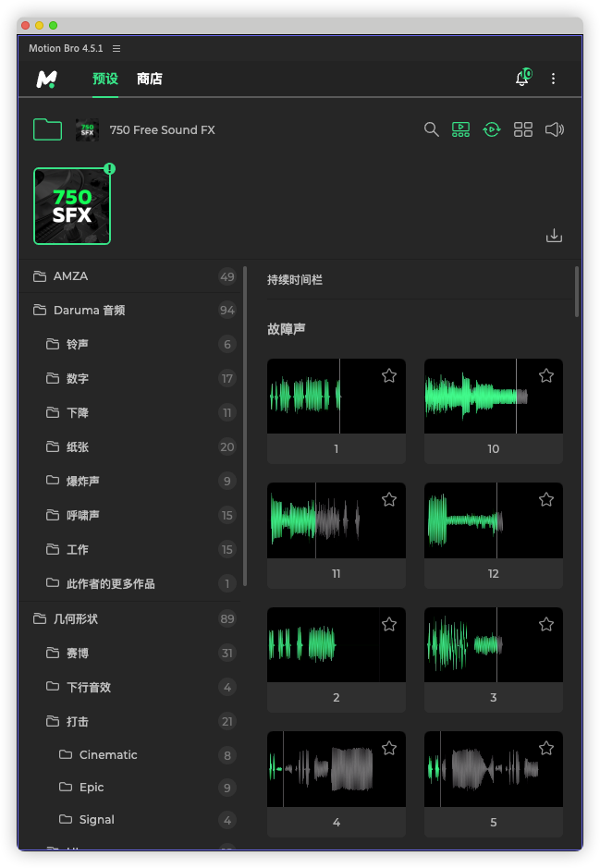Favorite sound 10 with the star

pyautogui.click(x=546, y=376)
